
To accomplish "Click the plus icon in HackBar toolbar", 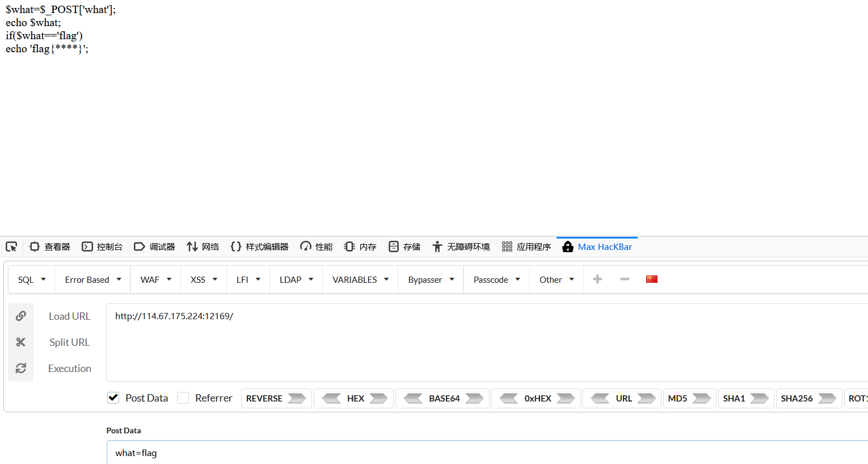I will coord(597,279).
